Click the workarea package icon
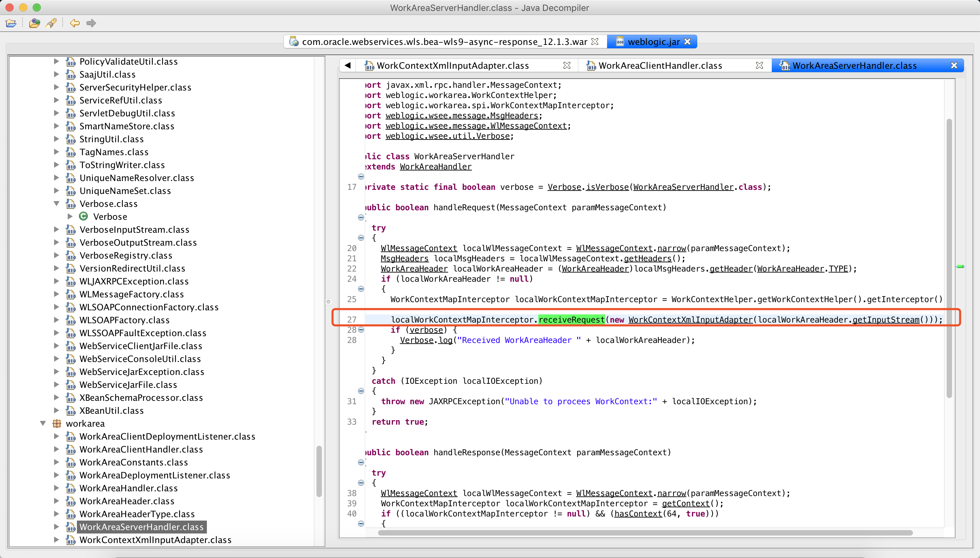 pos(57,424)
